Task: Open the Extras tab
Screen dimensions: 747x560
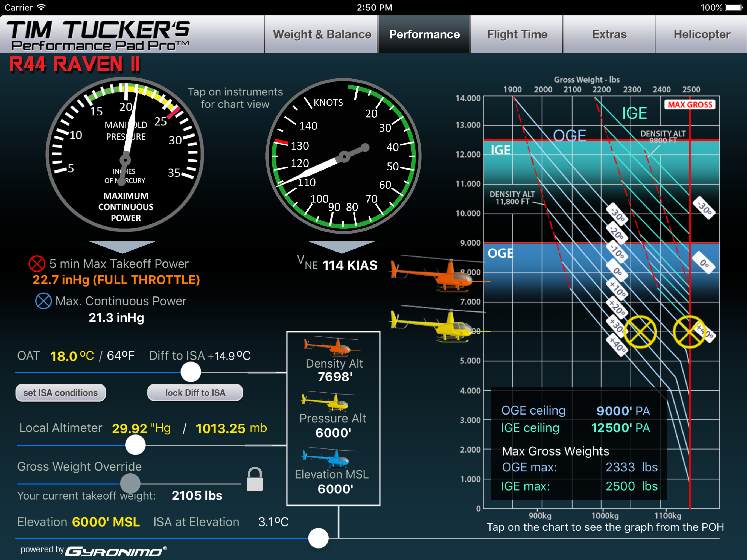Action: point(609,34)
